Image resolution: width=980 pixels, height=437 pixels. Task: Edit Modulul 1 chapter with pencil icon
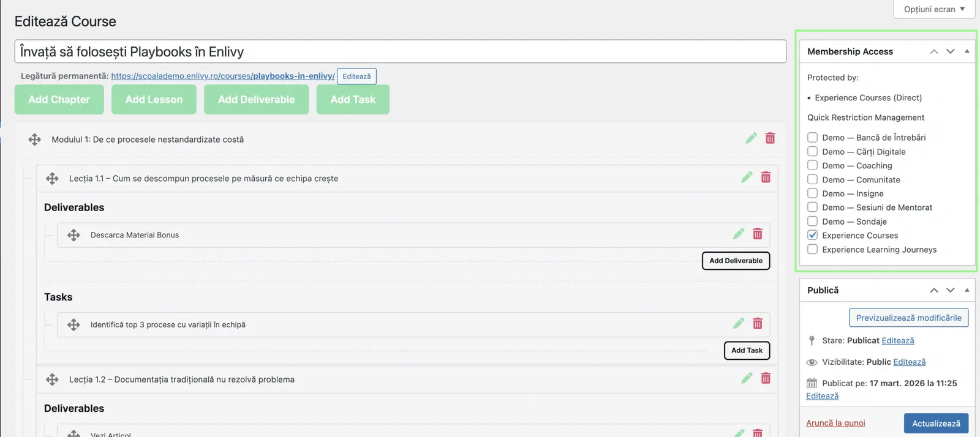(751, 138)
